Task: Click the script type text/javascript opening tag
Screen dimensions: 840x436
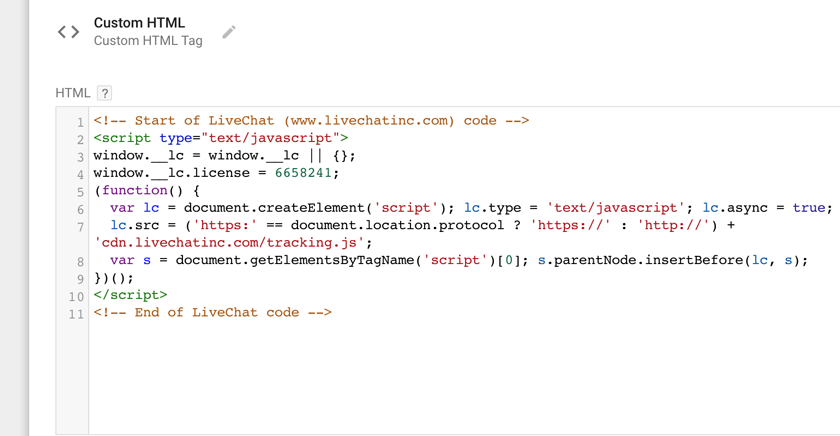Action: [x=221, y=138]
